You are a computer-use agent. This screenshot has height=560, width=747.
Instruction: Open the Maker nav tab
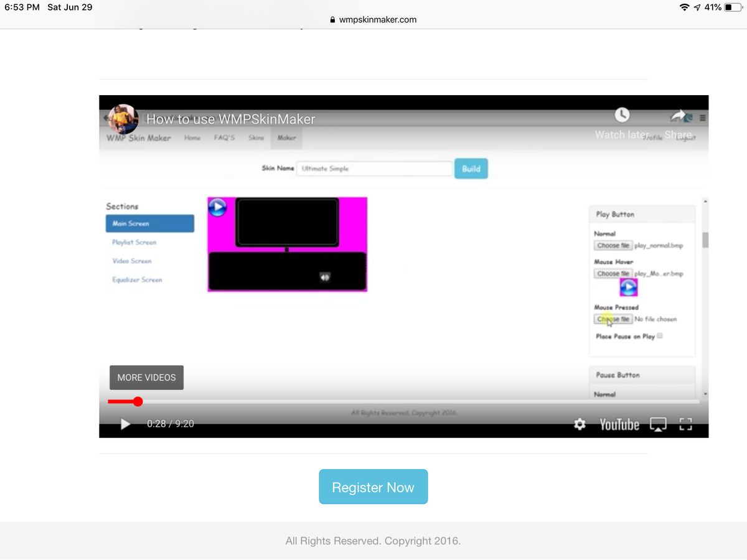pyautogui.click(x=286, y=138)
